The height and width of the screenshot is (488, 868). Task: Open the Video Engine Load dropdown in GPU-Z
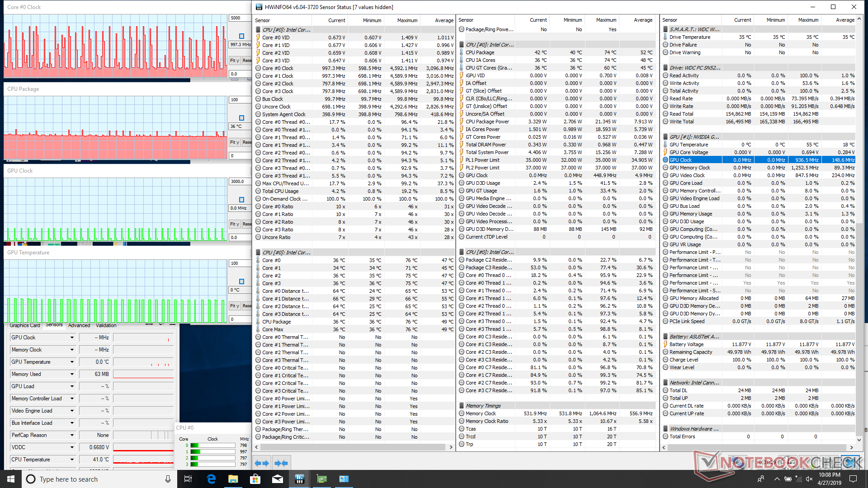[72, 411]
